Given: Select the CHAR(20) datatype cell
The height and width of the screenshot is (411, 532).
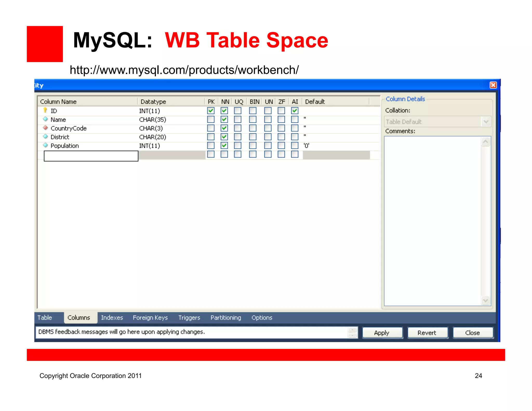Looking at the screenshot, I should tap(152, 137).
